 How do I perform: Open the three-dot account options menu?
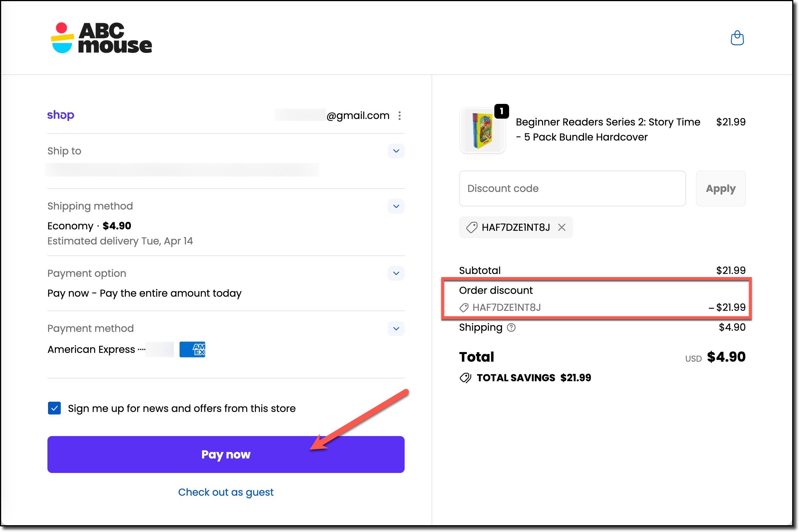(399, 116)
